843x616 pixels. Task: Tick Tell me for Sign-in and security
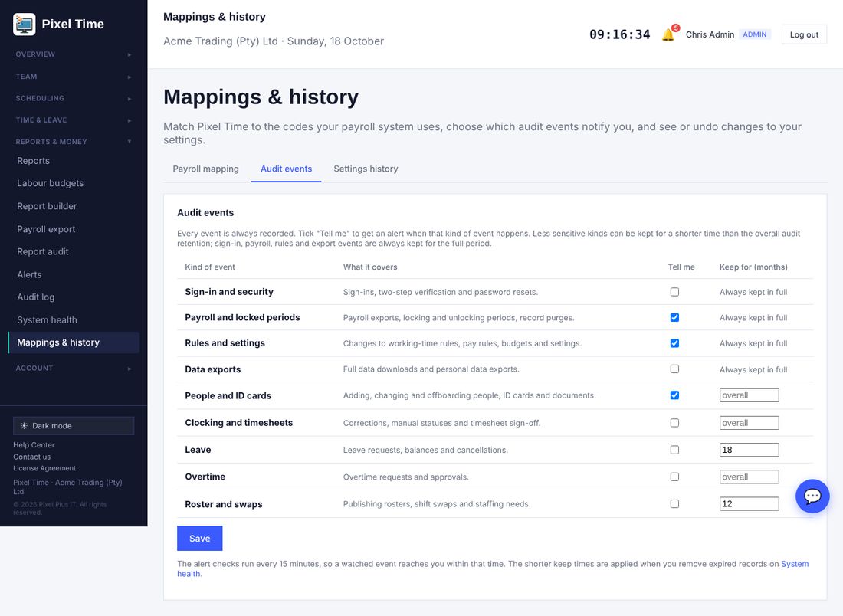pos(674,292)
